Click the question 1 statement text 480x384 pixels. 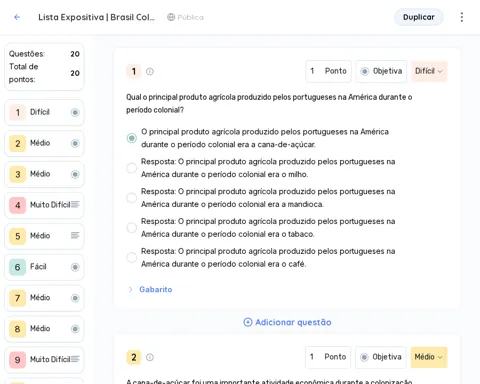[x=269, y=103]
